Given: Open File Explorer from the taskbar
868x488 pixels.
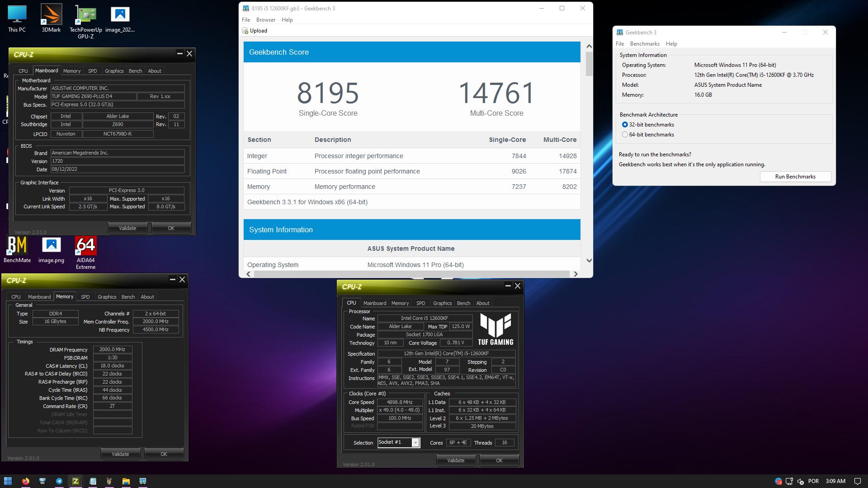Looking at the screenshot, I should click(x=126, y=481).
